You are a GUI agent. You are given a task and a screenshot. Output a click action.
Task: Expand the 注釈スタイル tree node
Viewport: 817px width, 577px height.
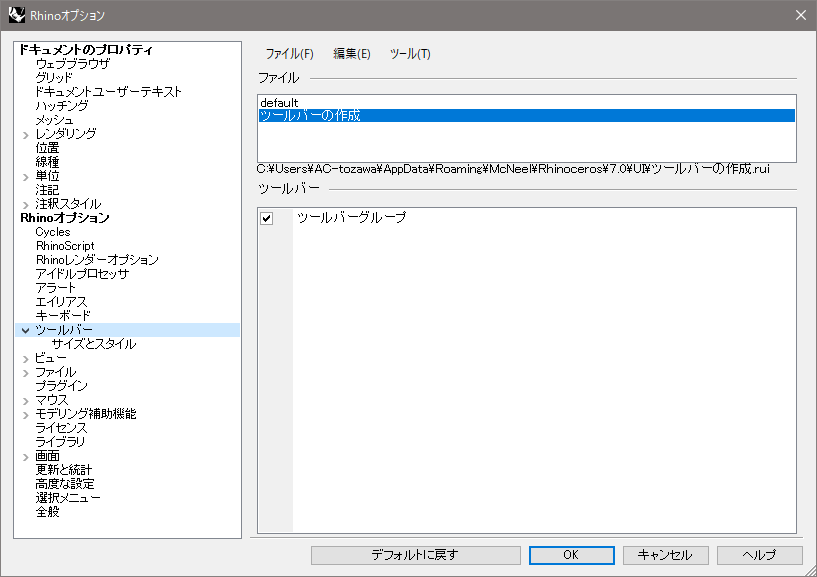click(26, 204)
